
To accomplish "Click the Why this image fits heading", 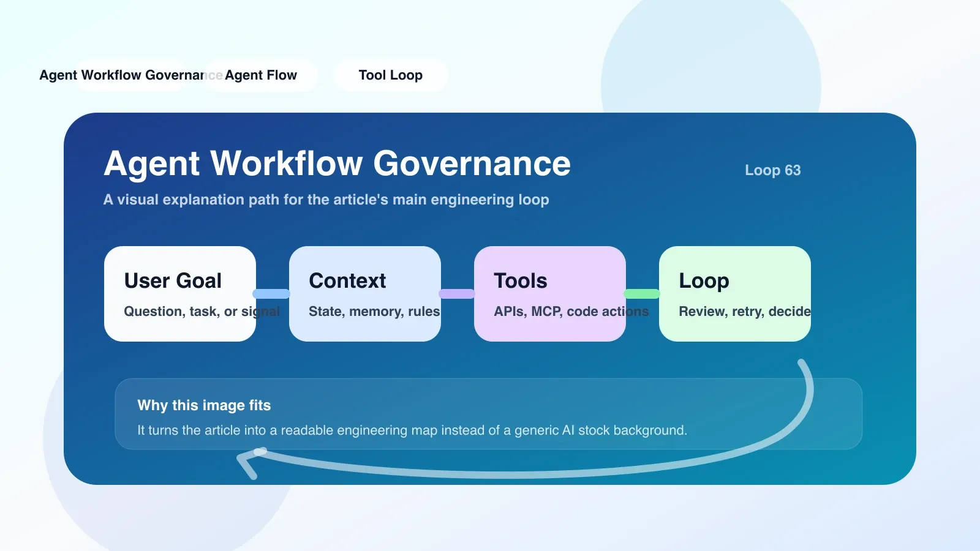I will [204, 405].
